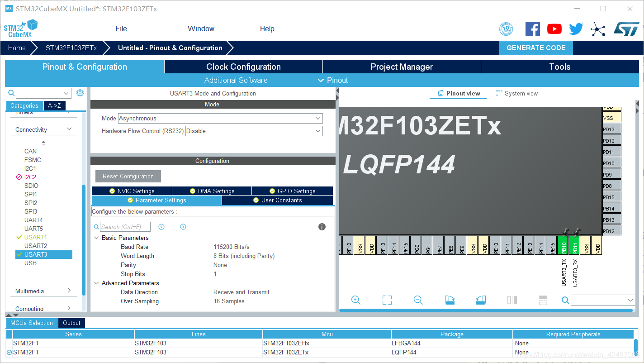Open the Help menu
The height and width of the screenshot is (363, 644).
pos(267,29)
